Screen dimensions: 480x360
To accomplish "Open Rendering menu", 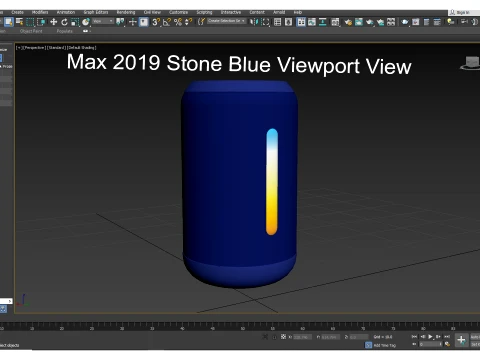I will pos(126,12).
